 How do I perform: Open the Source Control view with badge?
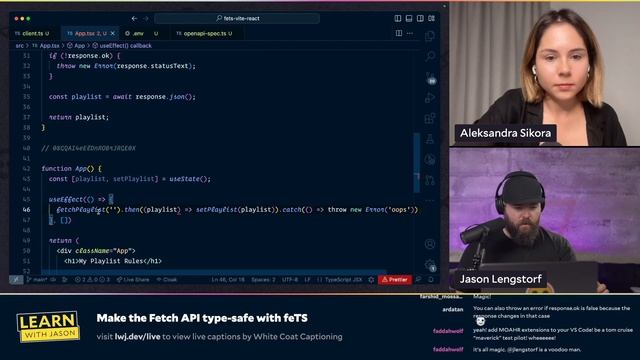pyautogui.click(x=430, y=78)
